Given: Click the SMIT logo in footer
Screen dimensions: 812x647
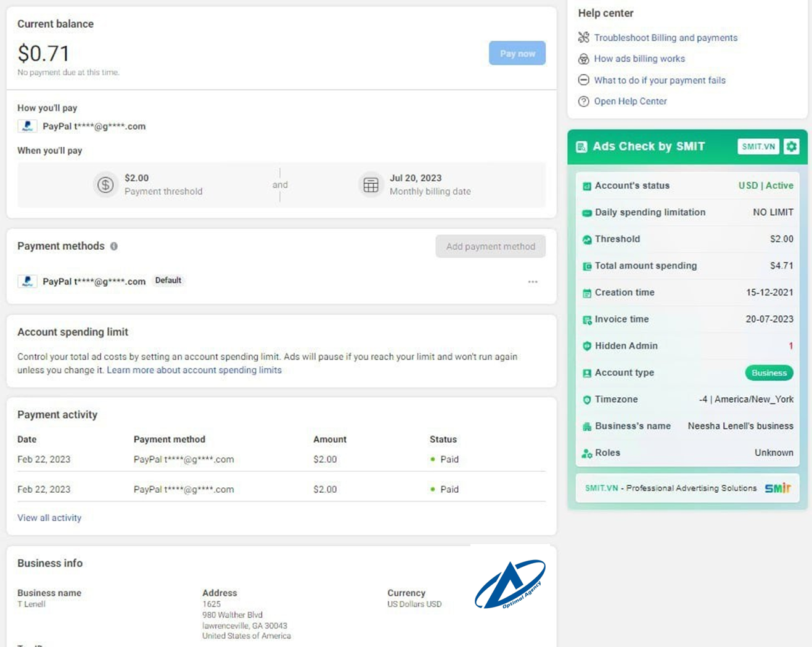Looking at the screenshot, I should 777,488.
